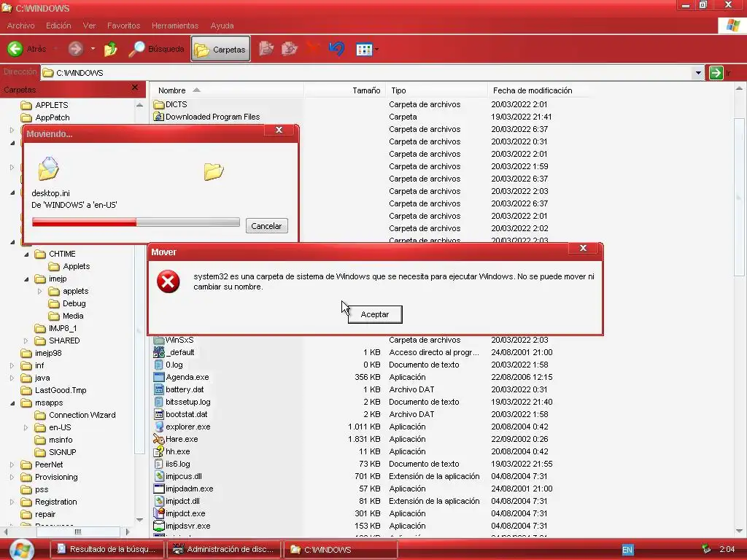The image size is (747, 560).
Task: Toggle the Carpetas folder pane button
Action: (x=220, y=49)
